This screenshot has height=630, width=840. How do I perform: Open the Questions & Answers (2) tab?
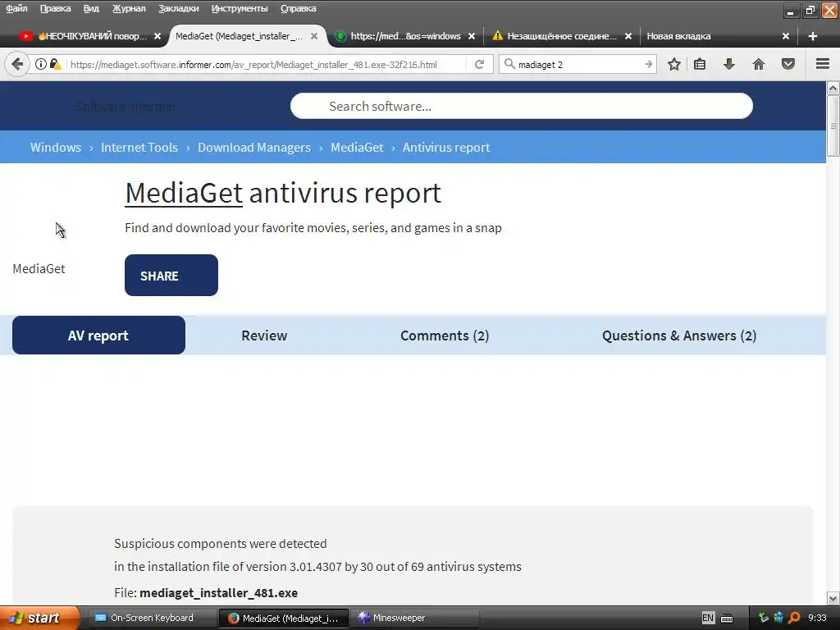pos(679,336)
